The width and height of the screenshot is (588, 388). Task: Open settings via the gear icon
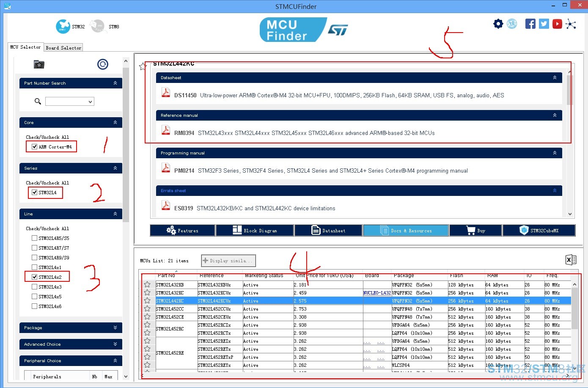point(498,24)
